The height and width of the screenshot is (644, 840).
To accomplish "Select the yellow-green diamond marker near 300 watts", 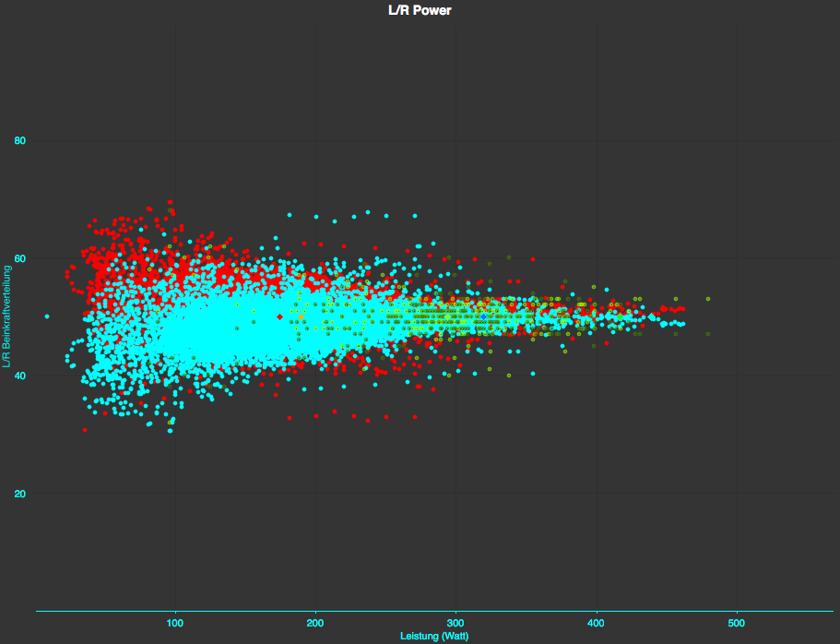I will click(448, 316).
